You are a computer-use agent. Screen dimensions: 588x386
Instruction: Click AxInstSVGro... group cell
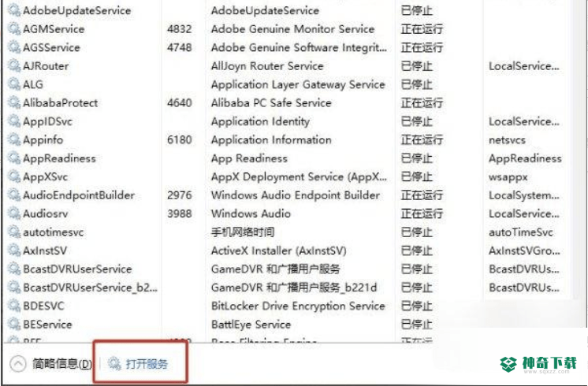pos(524,251)
